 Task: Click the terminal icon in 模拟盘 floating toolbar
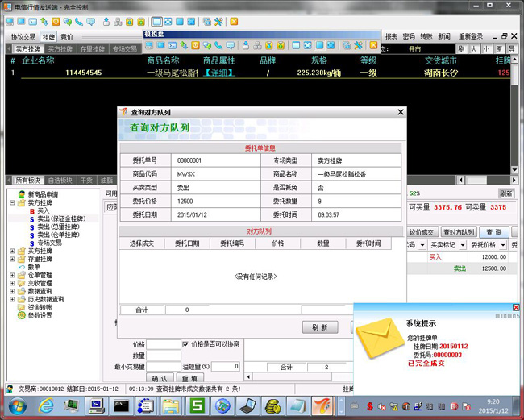pyautogui.click(x=172, y=45)
